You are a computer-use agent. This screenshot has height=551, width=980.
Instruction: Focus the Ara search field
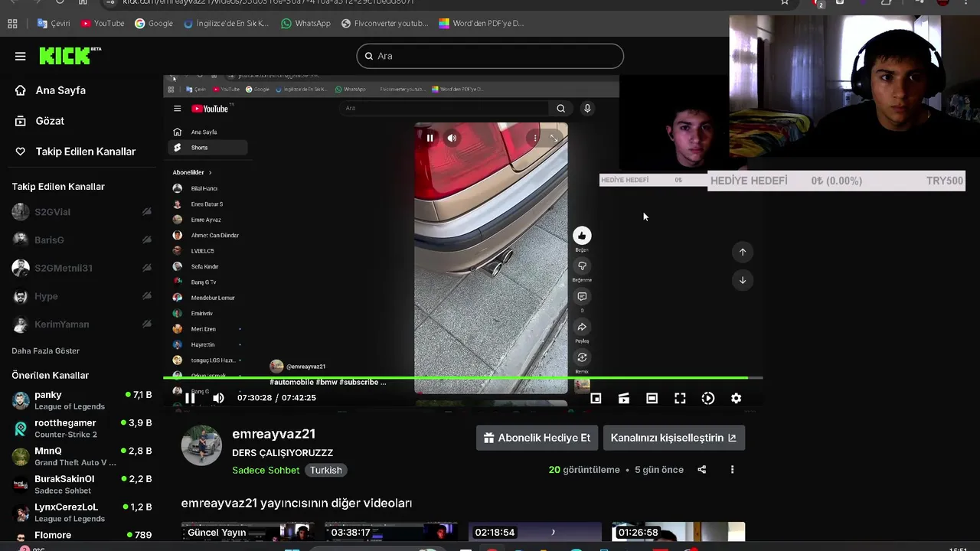point(490,56)
